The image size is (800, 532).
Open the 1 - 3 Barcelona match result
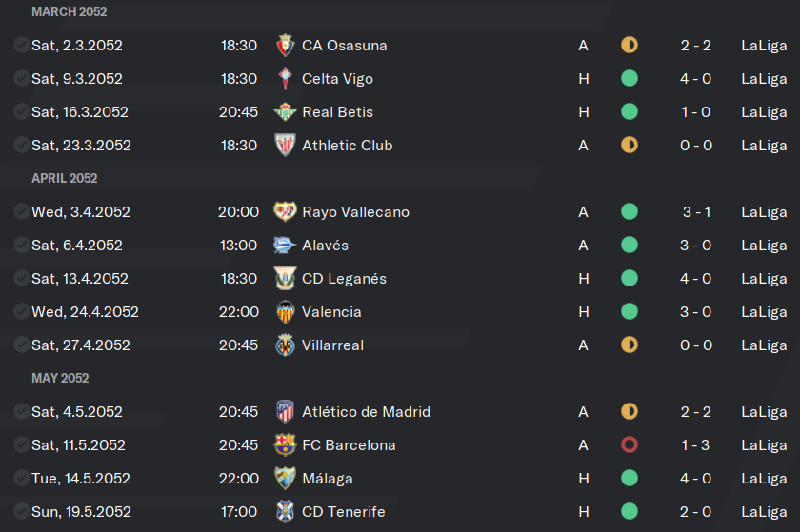[695, 445]
